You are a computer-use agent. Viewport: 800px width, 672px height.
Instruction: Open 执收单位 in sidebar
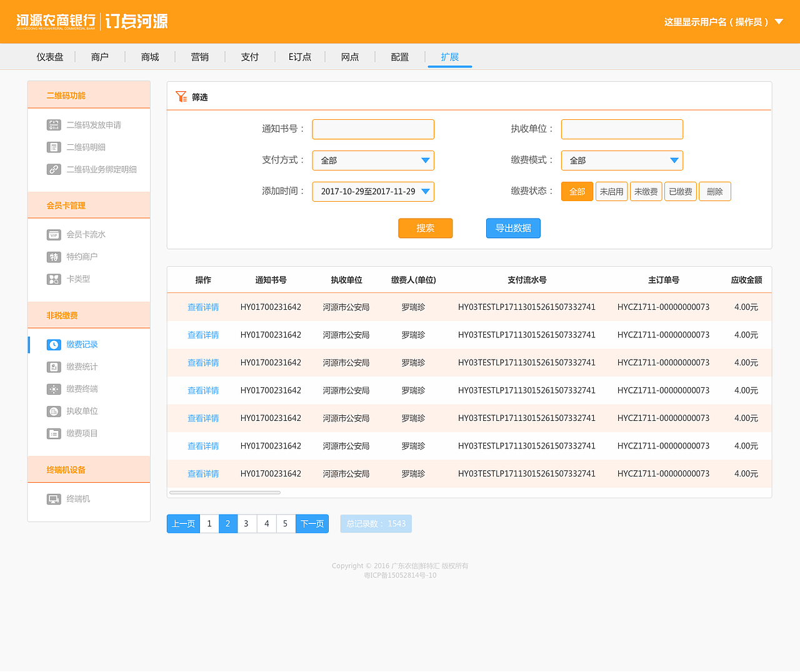point(82,411)
